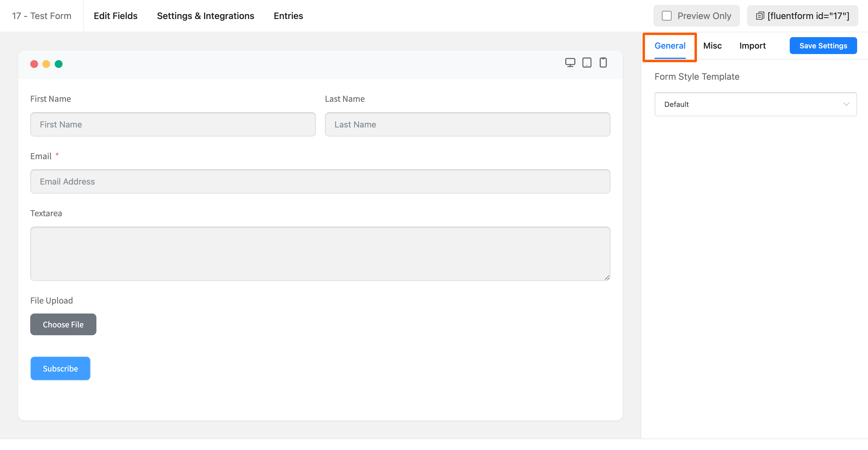Click the copy shortcode icon

click(x=760, y=16)
